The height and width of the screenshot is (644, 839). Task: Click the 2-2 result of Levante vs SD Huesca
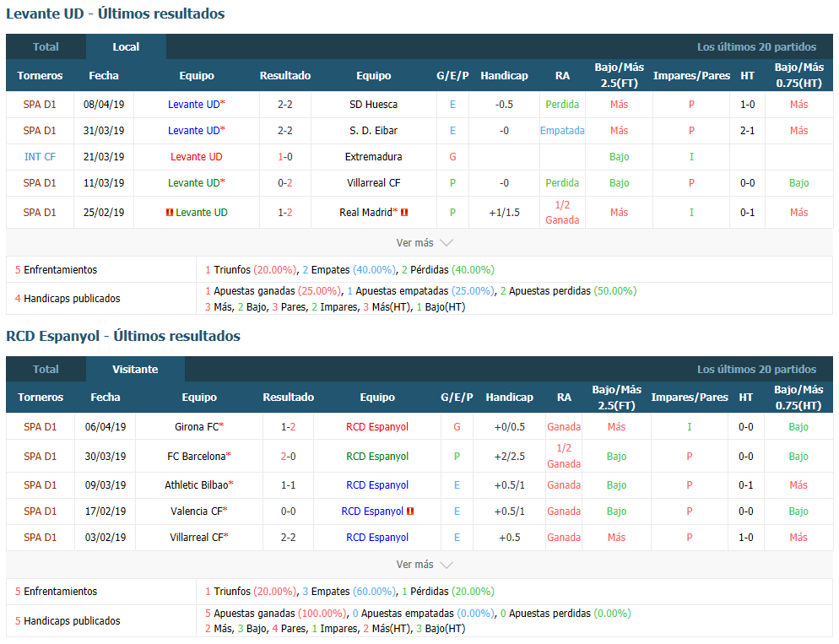[x=285, y=105]
